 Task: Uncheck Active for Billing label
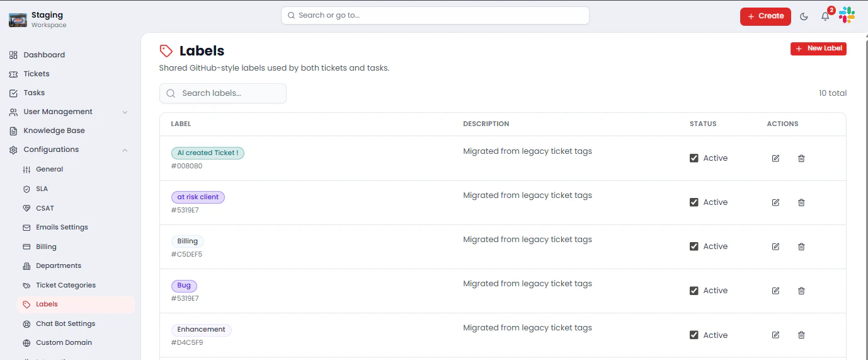(x=694, y=247)
